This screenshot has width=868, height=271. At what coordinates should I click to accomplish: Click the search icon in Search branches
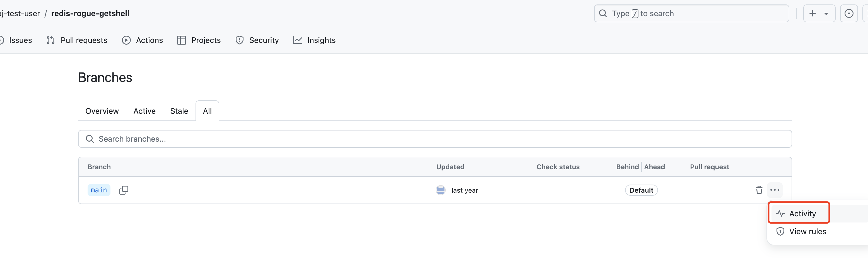[90, 139]
